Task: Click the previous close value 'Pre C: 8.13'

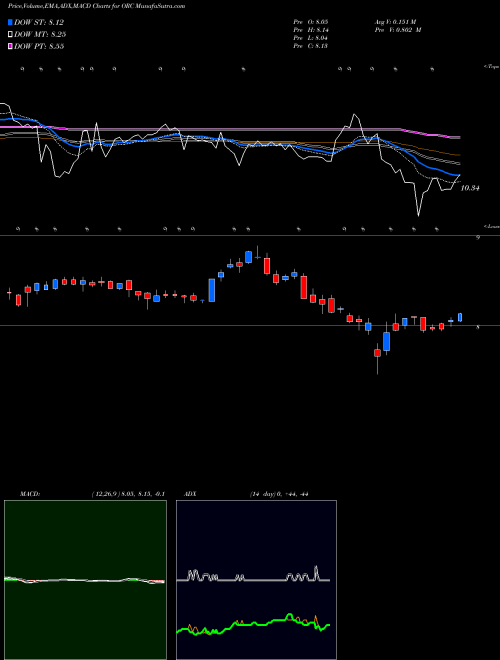Action: pos(311,46)
